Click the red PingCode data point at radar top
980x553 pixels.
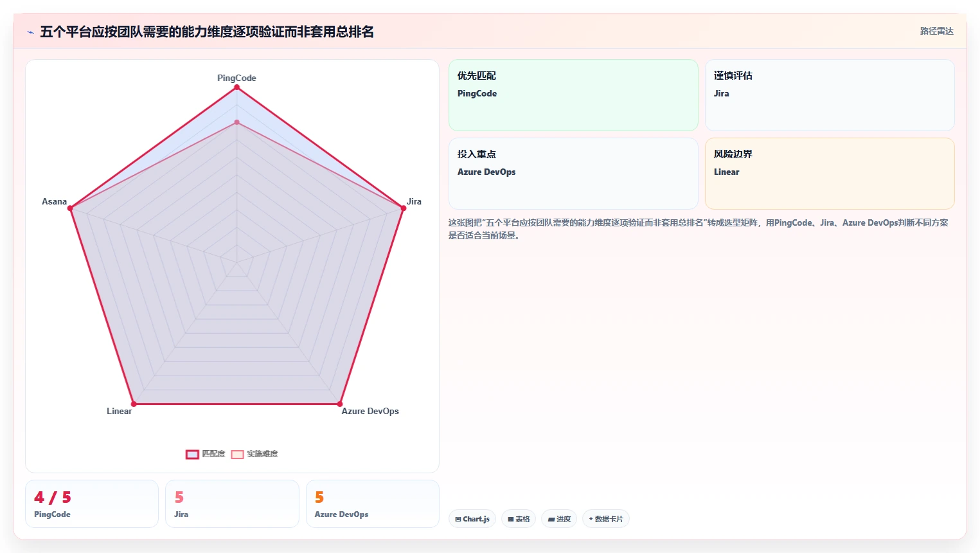click(236, 87)
